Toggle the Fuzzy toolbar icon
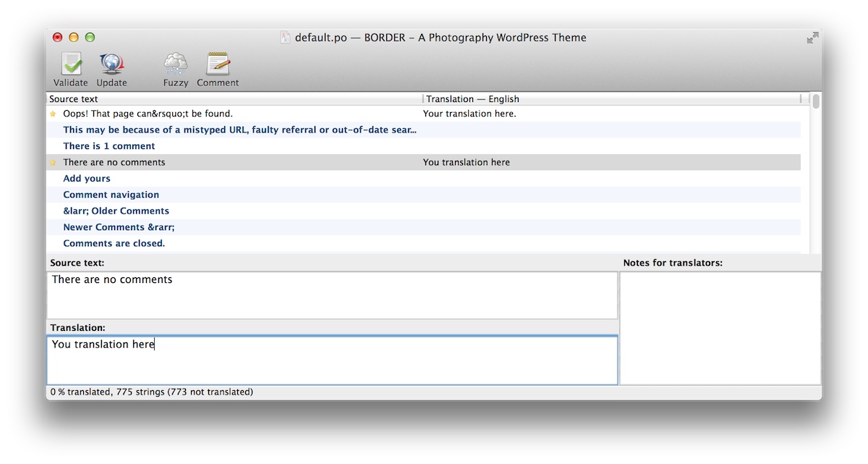 tap(176, 65)
